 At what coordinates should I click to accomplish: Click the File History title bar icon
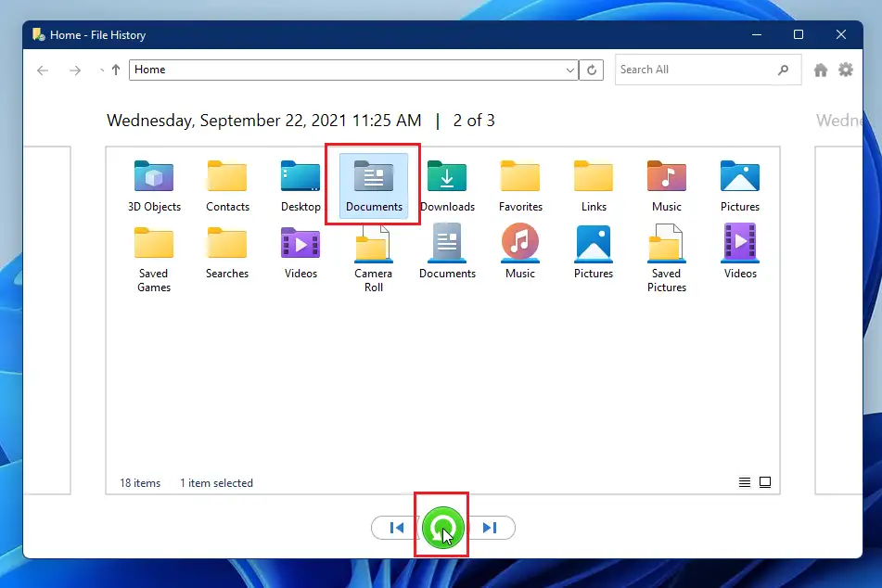(x=39, y=35)
